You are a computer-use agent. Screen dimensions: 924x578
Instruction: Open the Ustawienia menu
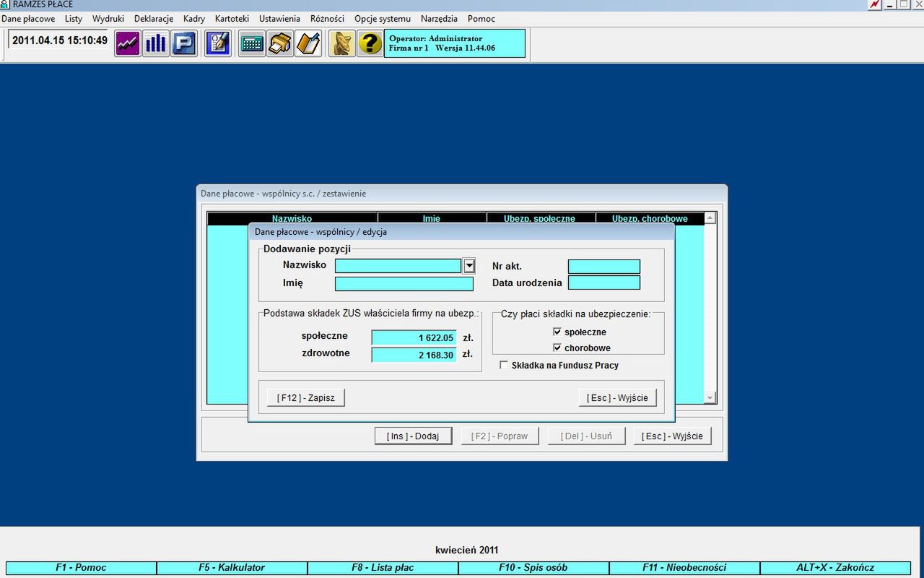[279, 19]
